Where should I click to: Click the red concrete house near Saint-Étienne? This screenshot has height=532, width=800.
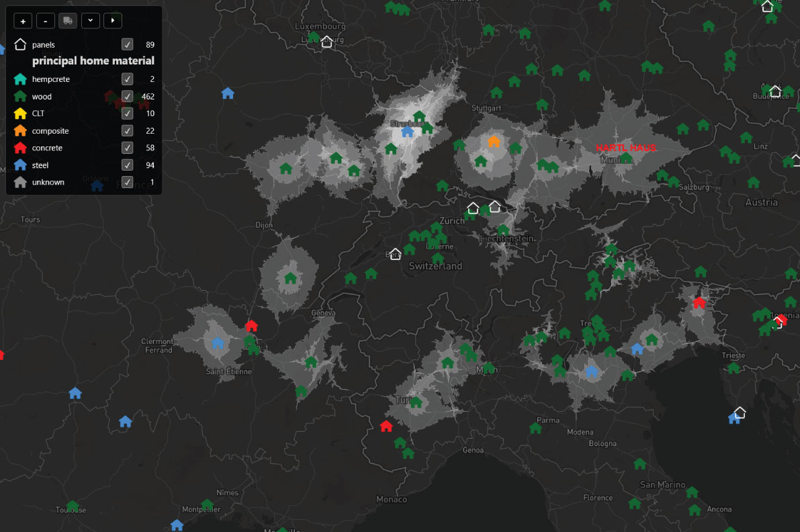coord(251,325)
